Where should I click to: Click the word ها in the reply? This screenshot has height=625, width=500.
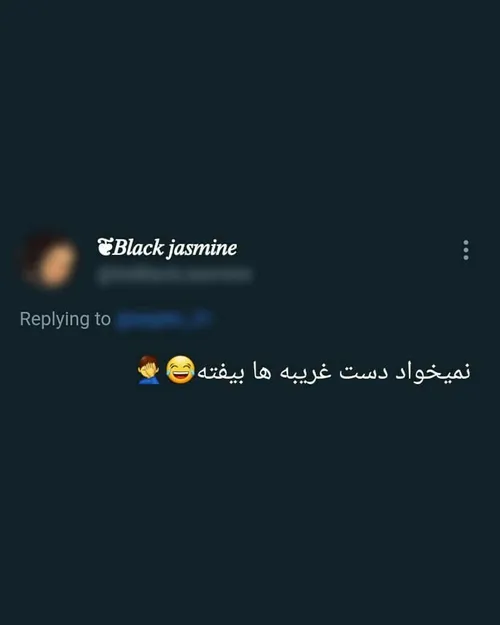(x=262, y=371)
